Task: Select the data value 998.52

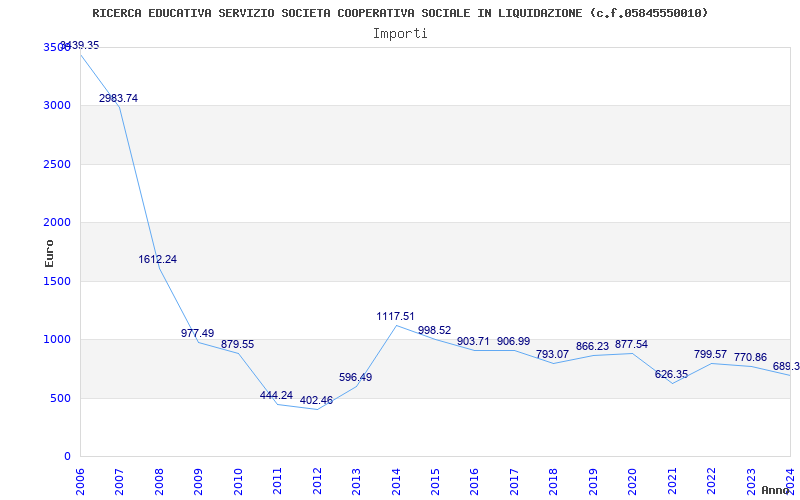Action: pyautogui.click(x=435, y=330)
